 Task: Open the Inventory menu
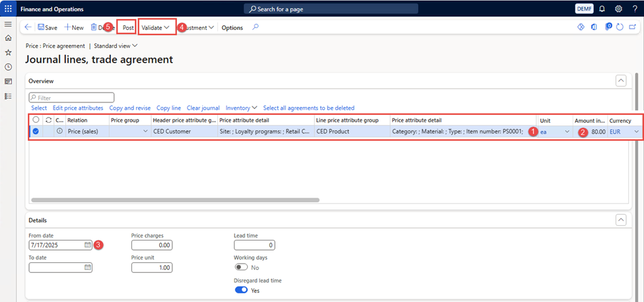coord(242,108)
